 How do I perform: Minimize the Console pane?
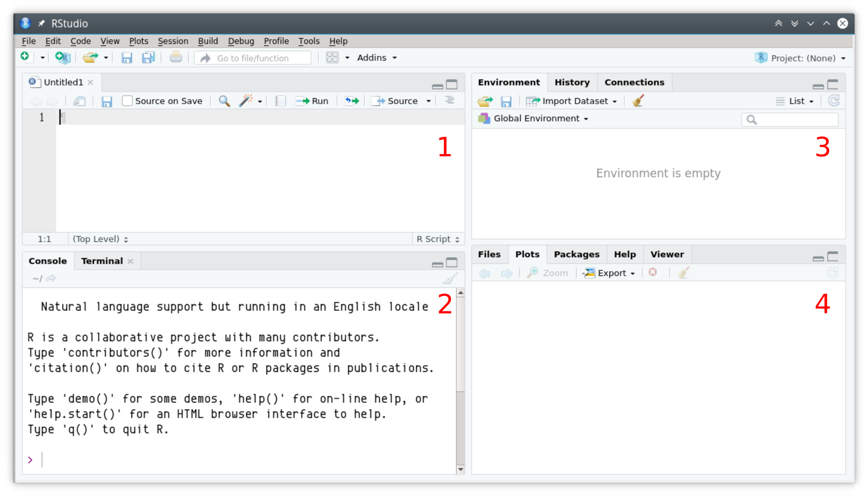pyautogui.click(x=437, y=264)
